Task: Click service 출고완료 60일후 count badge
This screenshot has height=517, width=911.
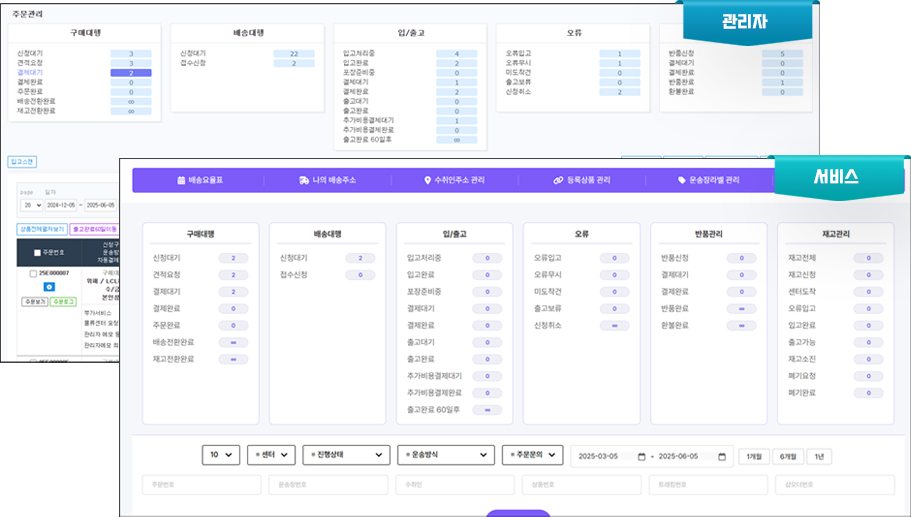Action: [x=487, y=410]
